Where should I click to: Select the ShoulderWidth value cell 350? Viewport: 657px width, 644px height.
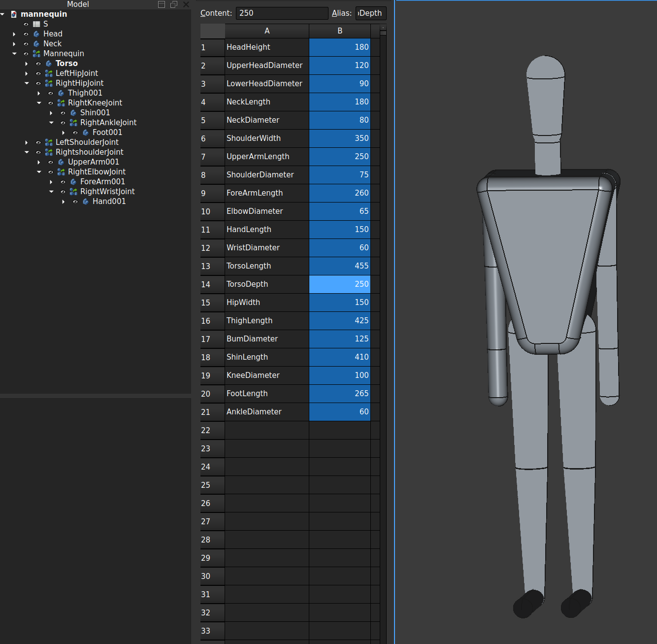point(339,138)
